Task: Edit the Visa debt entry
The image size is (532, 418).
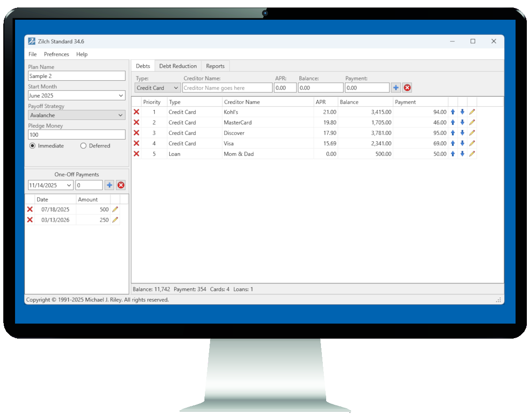Action: point(472,143)
